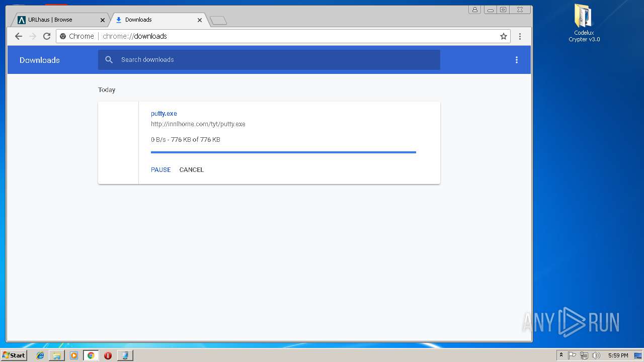Click the 5:59 PM clock

point(618,355)
